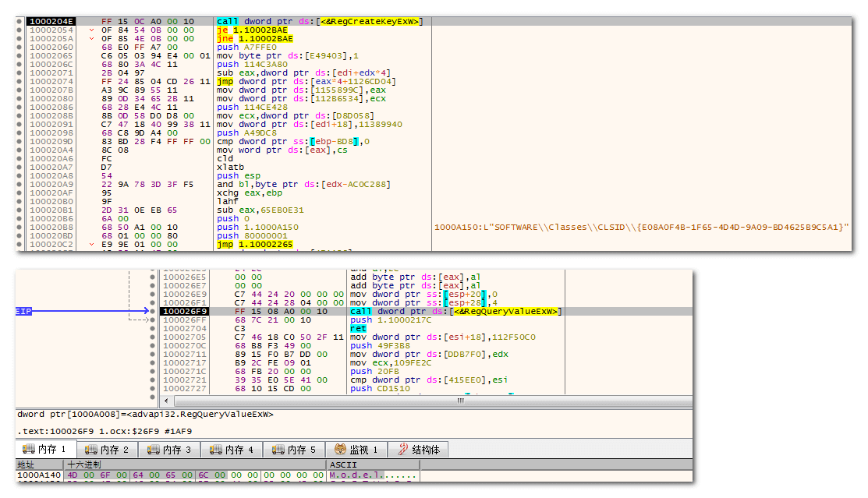Select the 'jne 1.10002BAE' instruction

click(255, 39)
